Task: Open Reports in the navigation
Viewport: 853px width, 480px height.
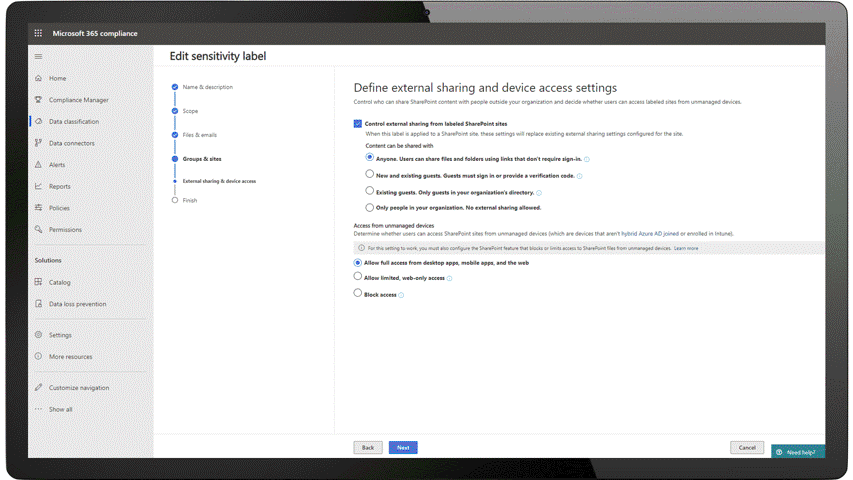Action: pos(60,187)
